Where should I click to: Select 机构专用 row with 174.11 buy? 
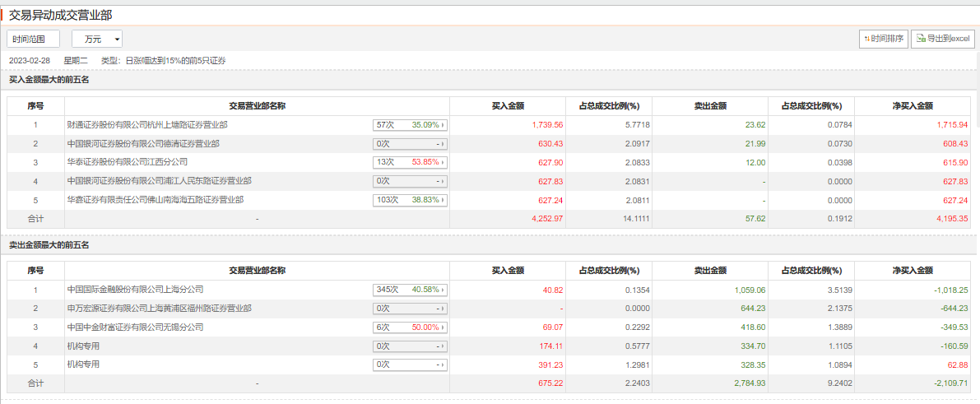click(x=489, y=346)
